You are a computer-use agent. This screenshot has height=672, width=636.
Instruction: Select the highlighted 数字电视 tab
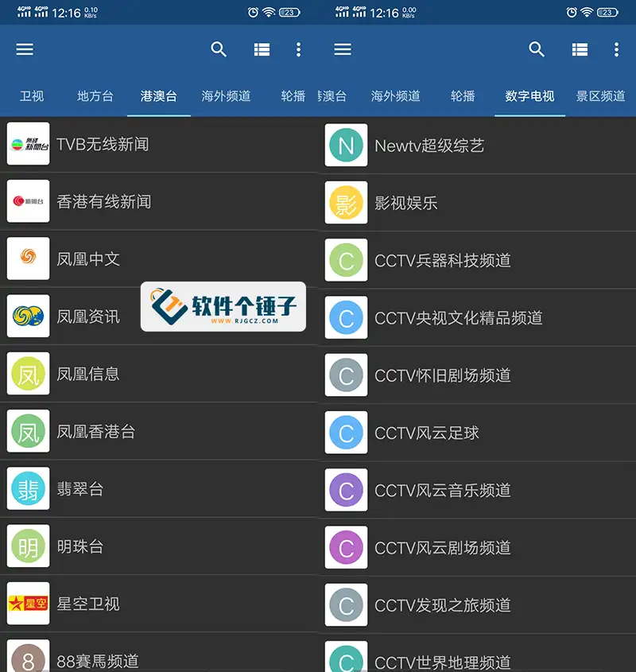pyautogui.click(x=529, y=96)
